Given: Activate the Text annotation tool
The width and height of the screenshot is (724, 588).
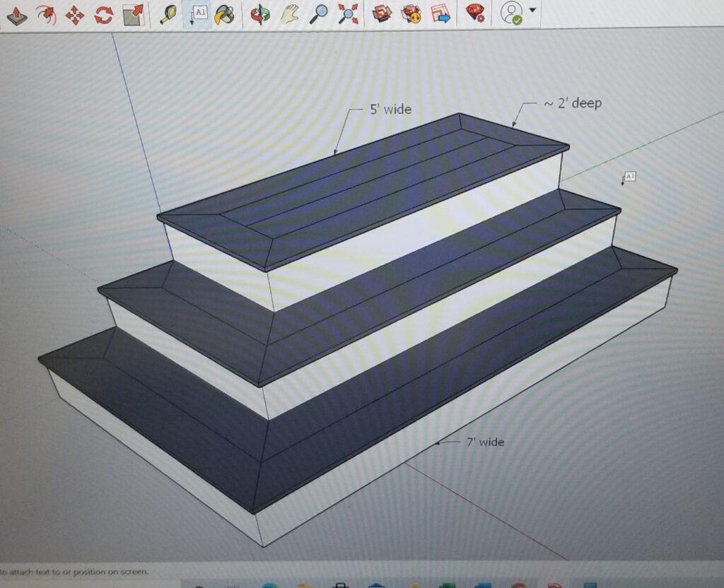Looking at the screenshot, I should (x=201, y=13).
